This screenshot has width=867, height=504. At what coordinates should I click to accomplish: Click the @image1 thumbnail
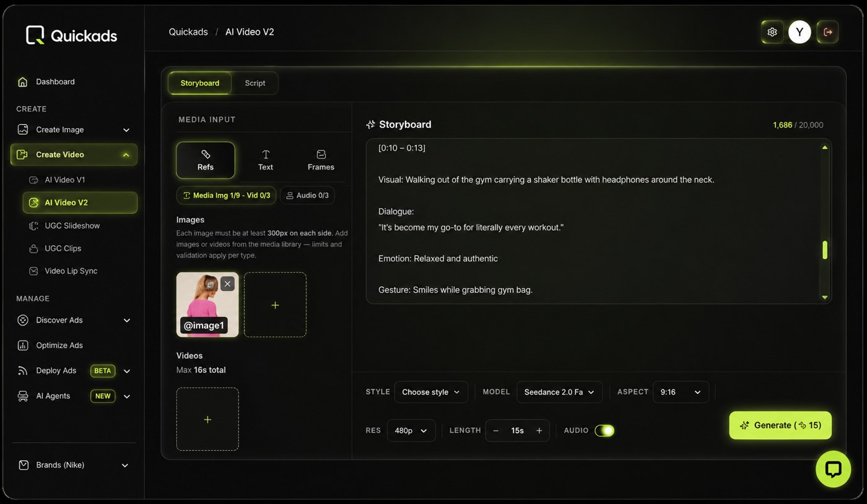click(207, 305)
